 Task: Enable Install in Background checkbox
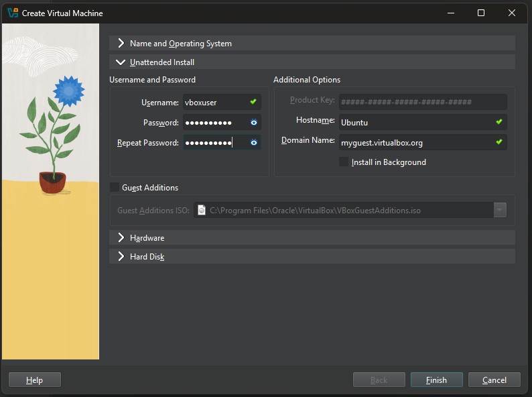(344, 162)
